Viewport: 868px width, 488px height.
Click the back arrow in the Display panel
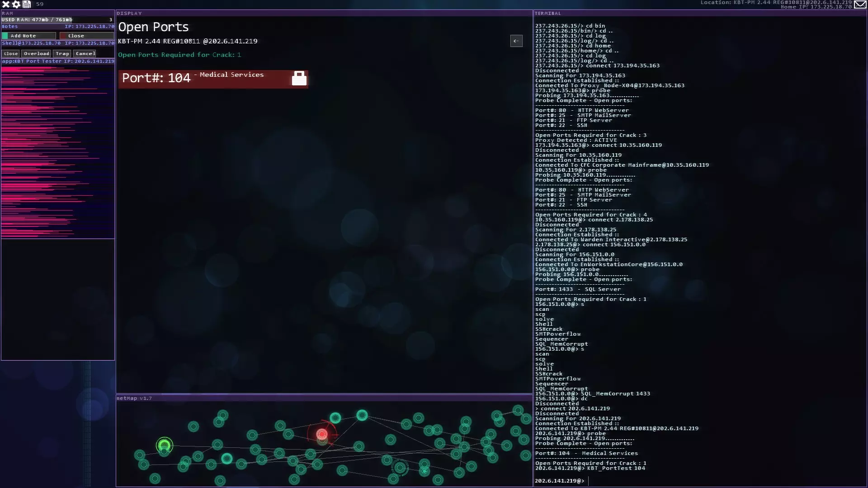click(x=516, y=41)
